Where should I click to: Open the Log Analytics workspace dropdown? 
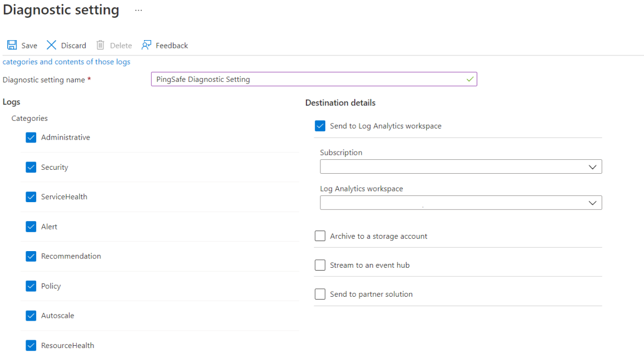coord(460,203)
